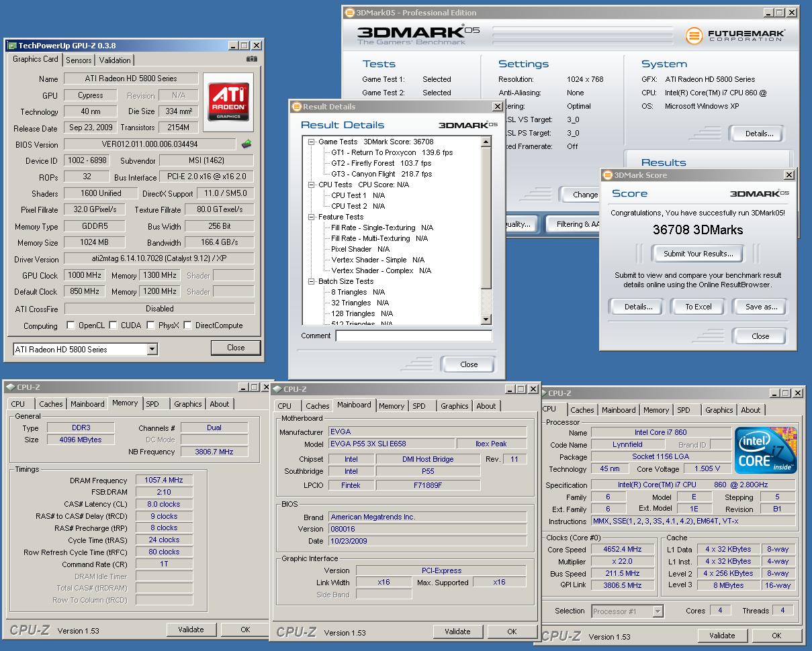Select the GT1 - Return To Proxycon result row

click(392, 152)
